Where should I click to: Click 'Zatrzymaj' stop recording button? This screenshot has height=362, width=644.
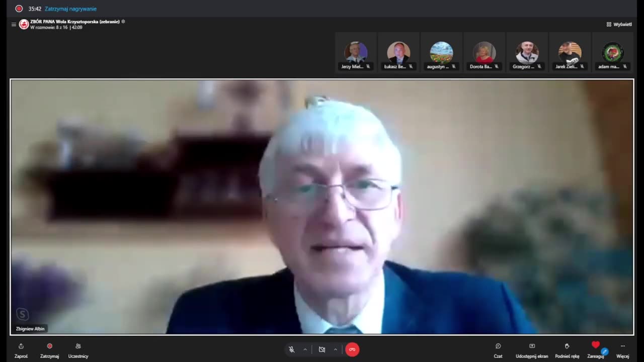pyautogui.click(x=49, y=350)
